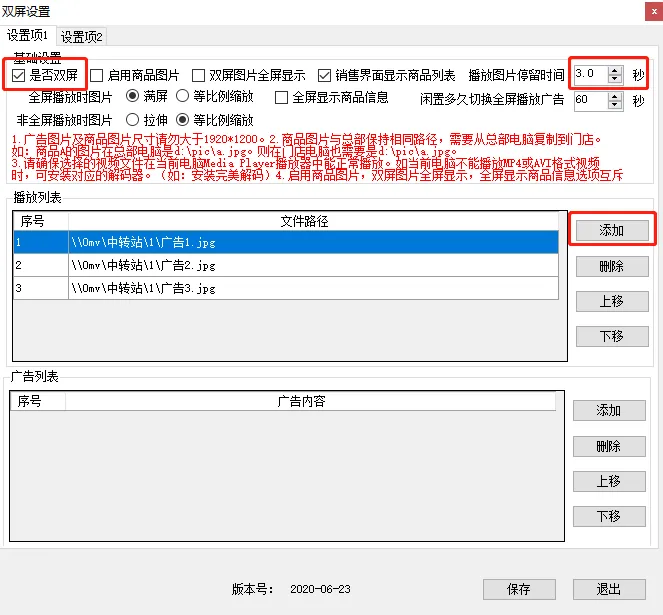The image size is (663, 615).
Task: Select playlist row 广告2.jpg
Action: pos(286,265)
